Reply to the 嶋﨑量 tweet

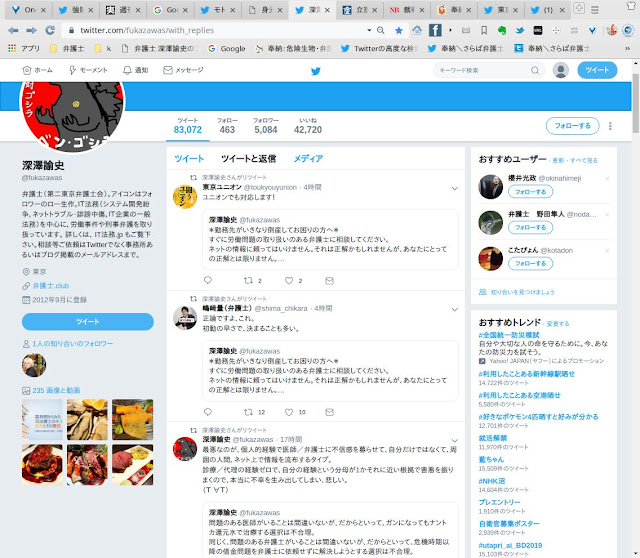tap(208, 412)
